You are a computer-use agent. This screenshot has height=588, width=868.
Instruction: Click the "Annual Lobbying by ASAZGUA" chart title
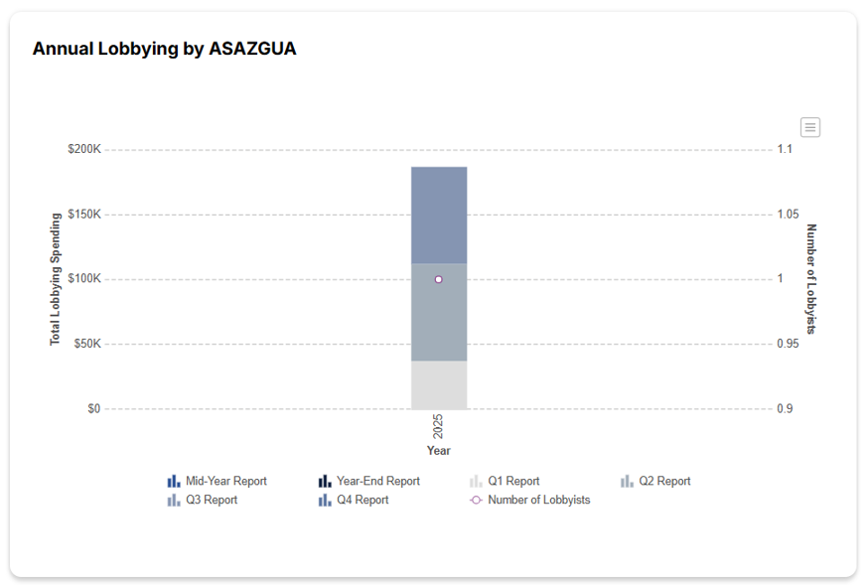click(164, 49)
